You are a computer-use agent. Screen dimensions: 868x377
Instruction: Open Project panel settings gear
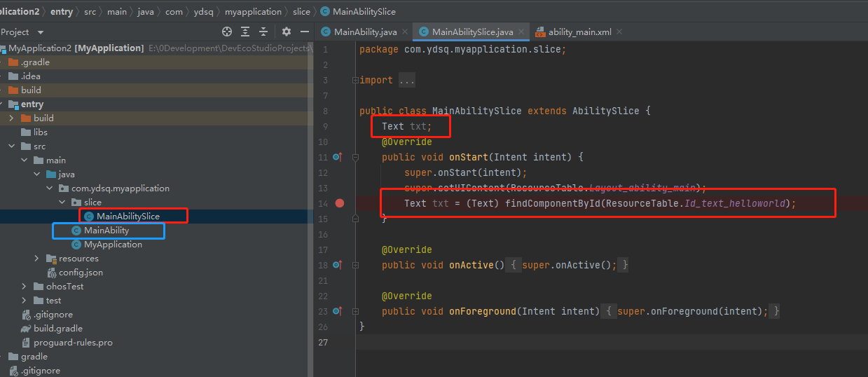286,32
